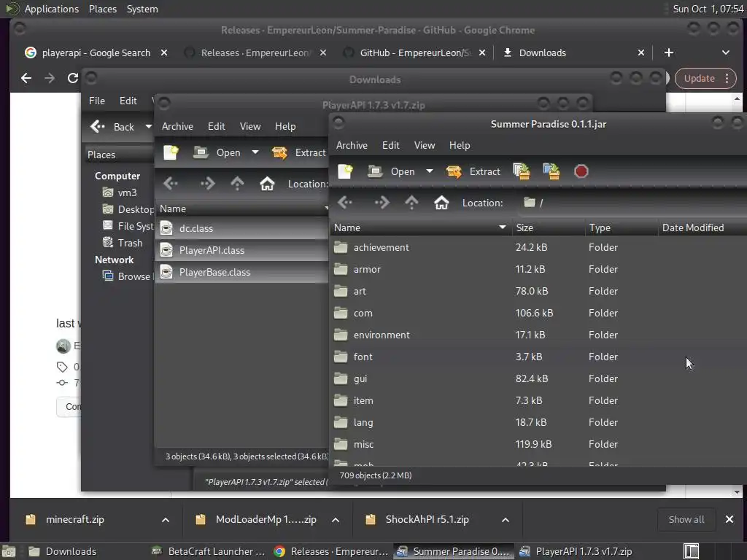Select PlayerAPI.class file row
This screenshot has width=747, height=560.
241,251
